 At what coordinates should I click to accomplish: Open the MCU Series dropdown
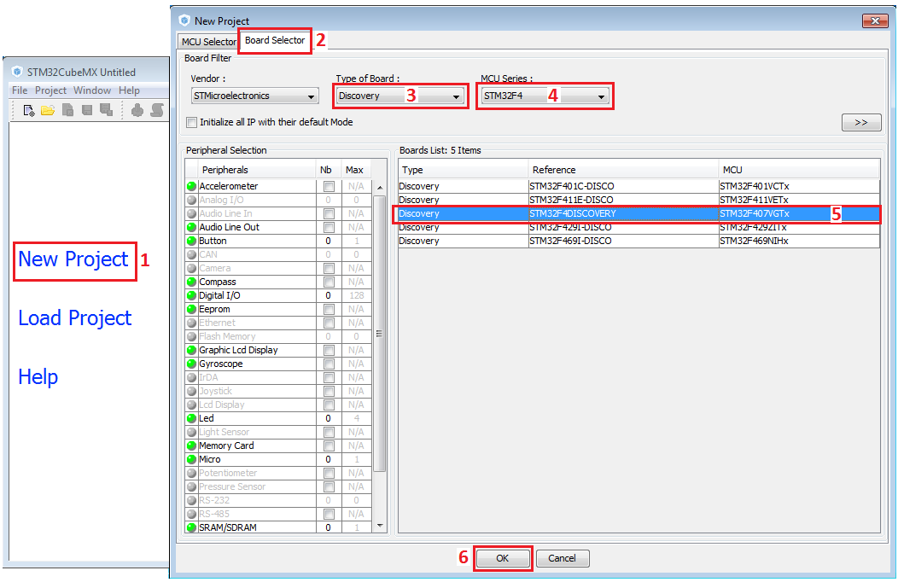[545, 96]
